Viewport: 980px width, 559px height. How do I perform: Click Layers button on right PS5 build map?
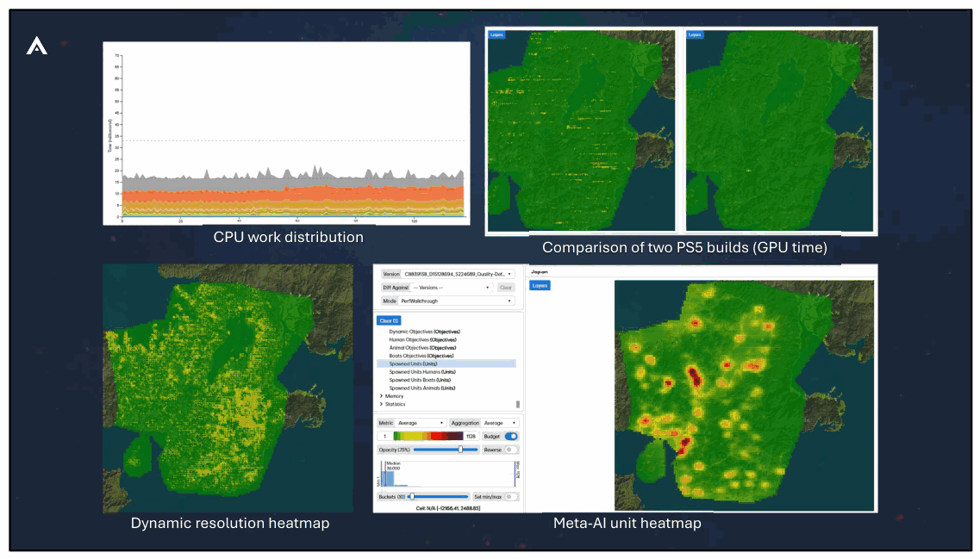pos(695,35)
